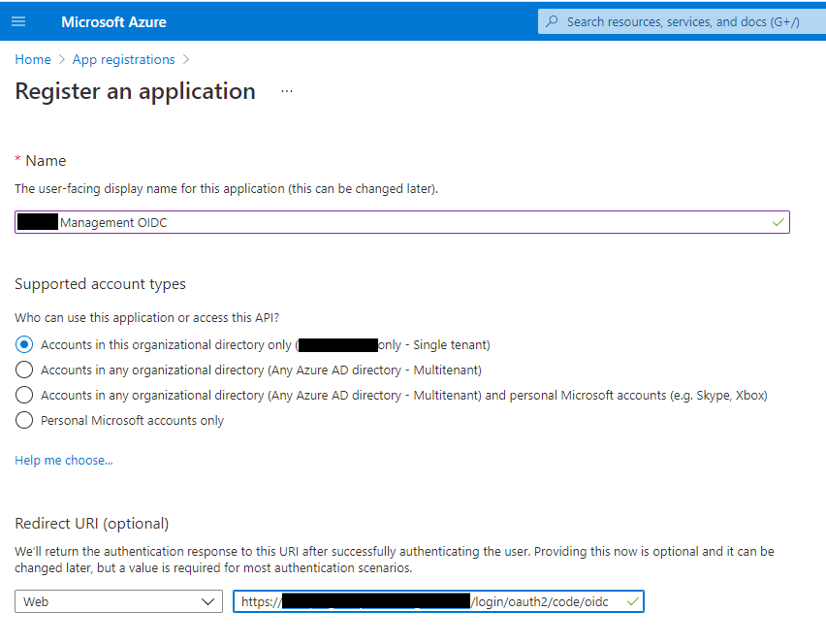
Task: Click the dropdown chevron beside Web
Action: [x=207, y=601]
